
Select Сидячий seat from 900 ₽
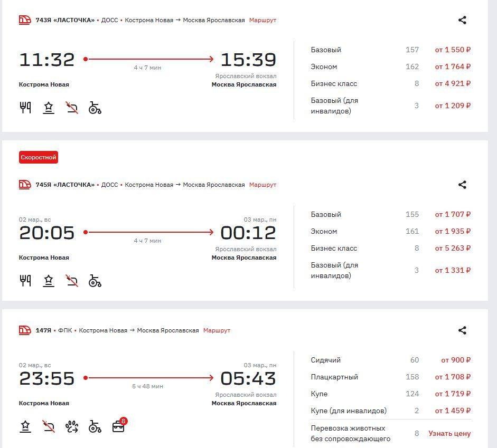(x=455, y=360)
